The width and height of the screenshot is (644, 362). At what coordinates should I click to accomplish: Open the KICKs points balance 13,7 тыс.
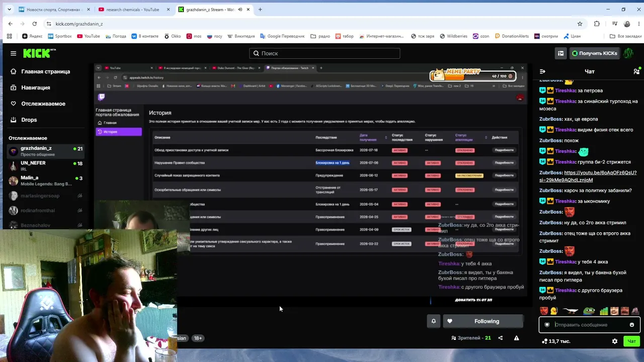coord(555,341)
